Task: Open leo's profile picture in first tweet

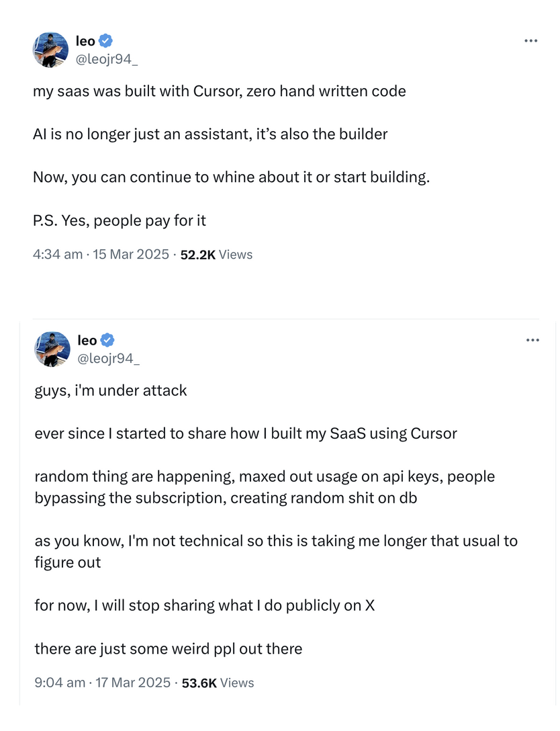Action: tap(50, 50)
